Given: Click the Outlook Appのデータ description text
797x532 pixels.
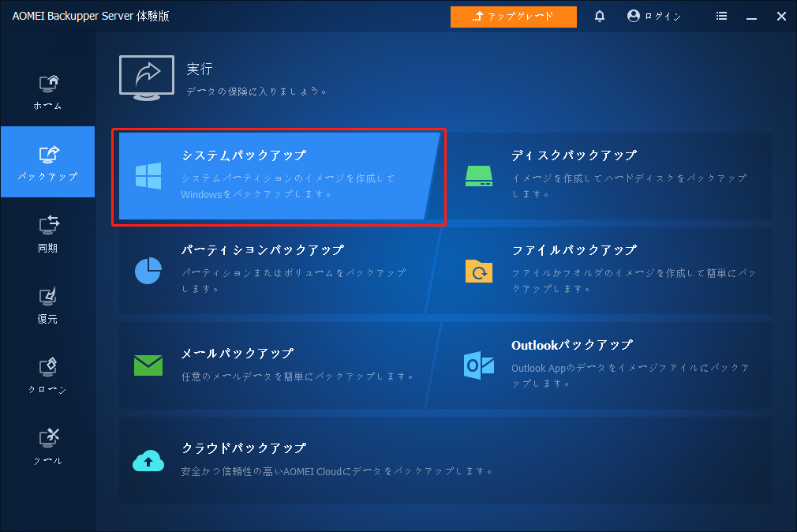Looking at the screenshot, I should pyautogui.click(x=630, y=376).
